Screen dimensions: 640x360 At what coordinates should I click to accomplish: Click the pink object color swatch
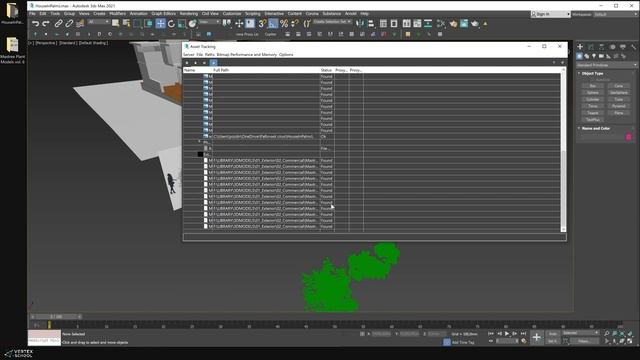629,137
